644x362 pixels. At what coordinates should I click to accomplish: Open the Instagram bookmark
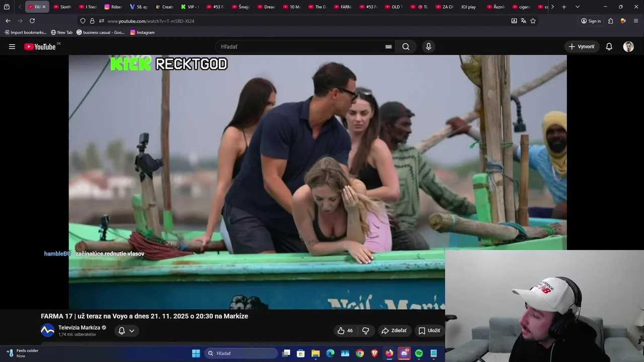click(x=142, y=32)
